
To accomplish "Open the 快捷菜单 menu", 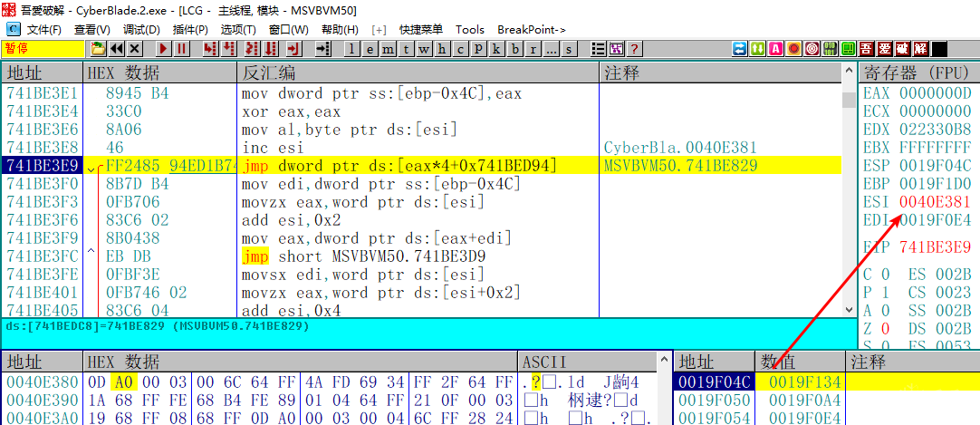I will tap(421, 29).
